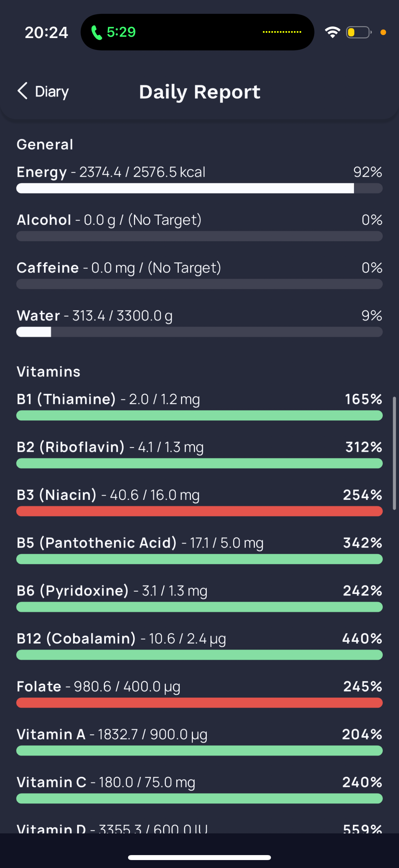The width and height of the screenshot is (399, 868).
Task: Tap the green phone call icon
Action: click(97, 32)
